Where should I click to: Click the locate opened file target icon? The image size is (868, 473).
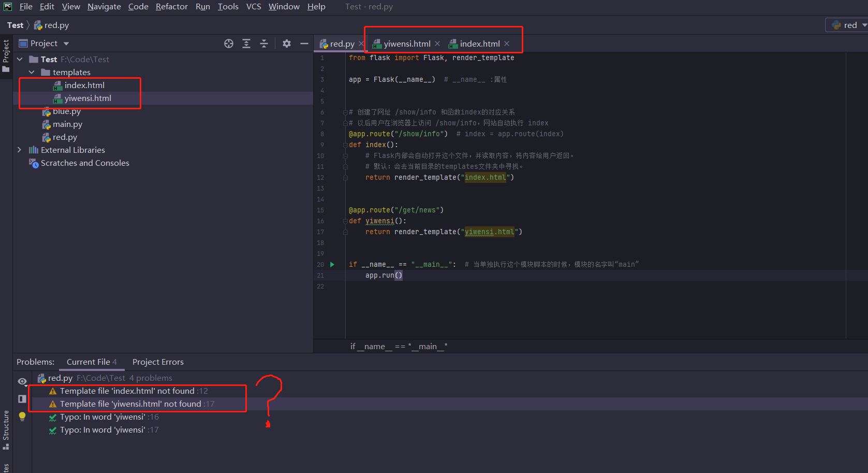pos(229,44)
